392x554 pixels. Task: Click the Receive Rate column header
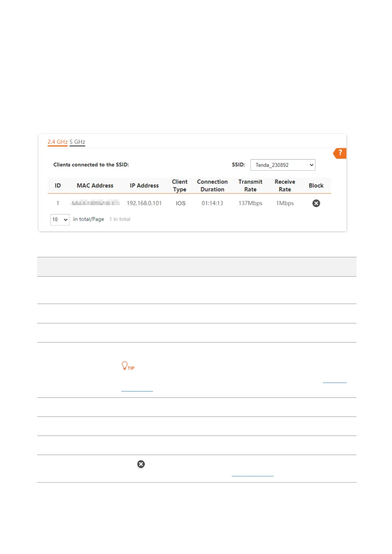pyautogui.click(x=285, y=186)
